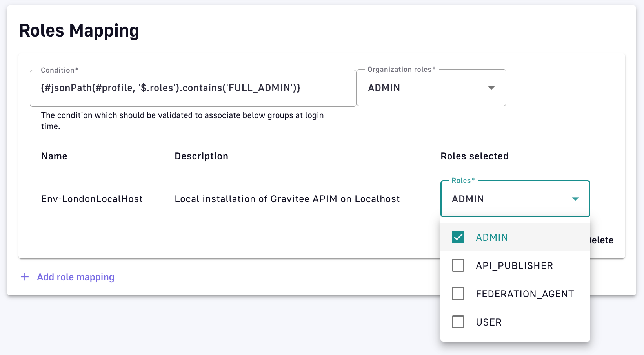Image resolution: width=644 pixels, height=355 pixels.
Task: Click the Add role mapping link
Action: point(75,277)
